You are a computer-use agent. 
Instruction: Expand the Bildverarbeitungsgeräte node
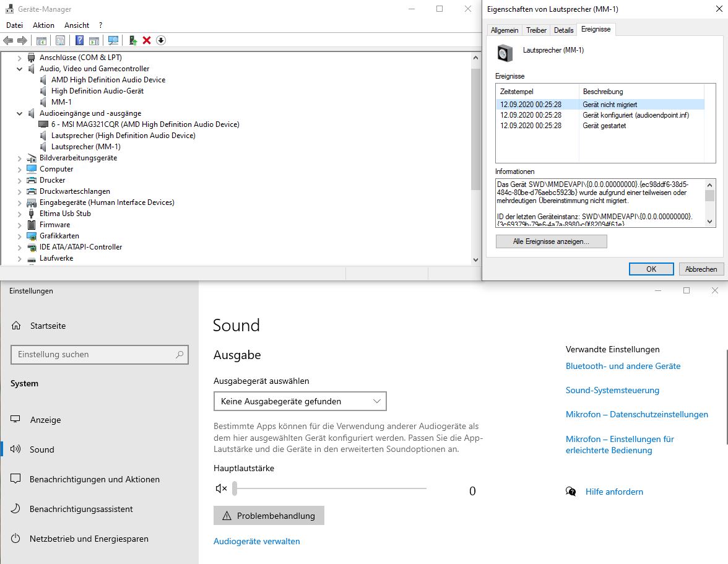[20, 158]
